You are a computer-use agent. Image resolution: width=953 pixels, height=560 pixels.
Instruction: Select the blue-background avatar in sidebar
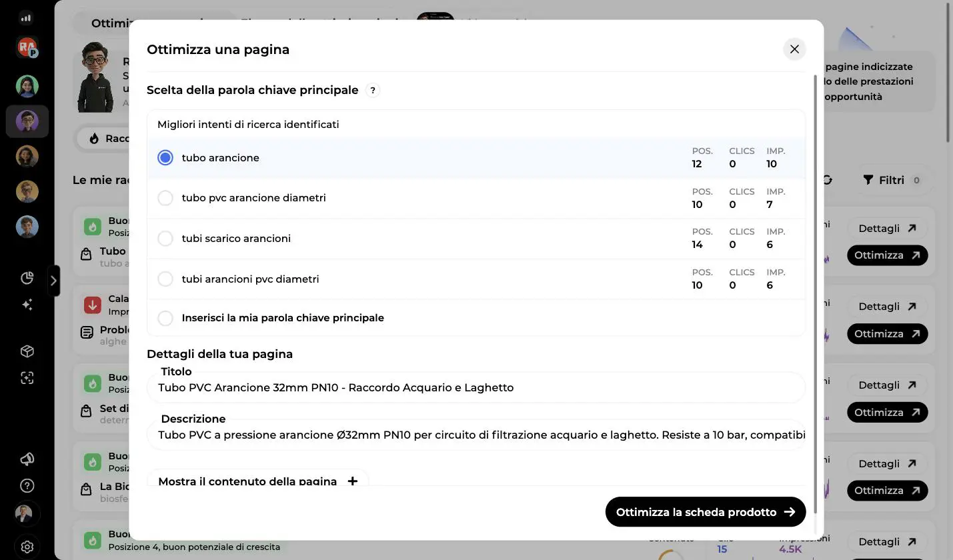[x=27, y=227]
